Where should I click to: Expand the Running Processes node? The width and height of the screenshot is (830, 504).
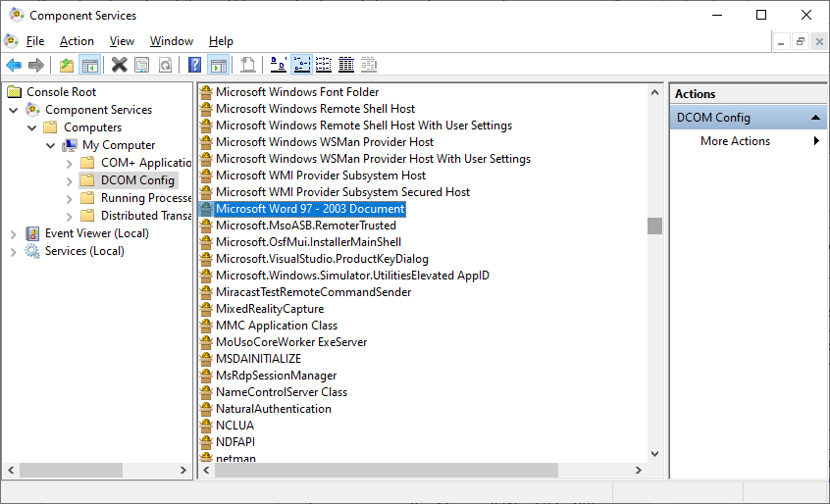pyautogui.click(x=70, y=199)
